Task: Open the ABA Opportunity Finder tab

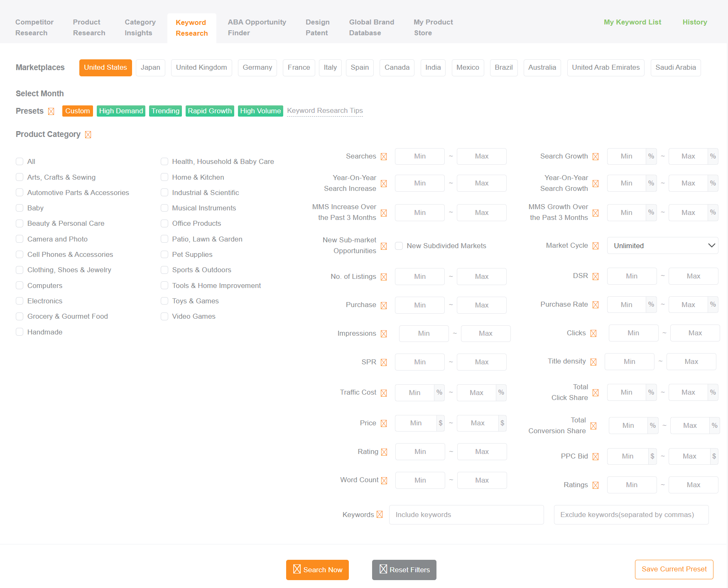Action: [x=257, y=27]
